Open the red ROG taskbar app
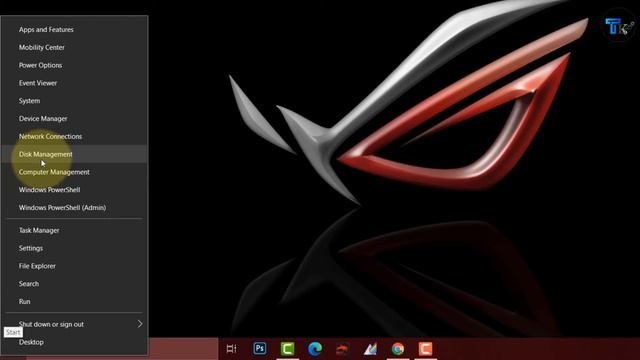 pyautogui.click(x=342, y=349)
